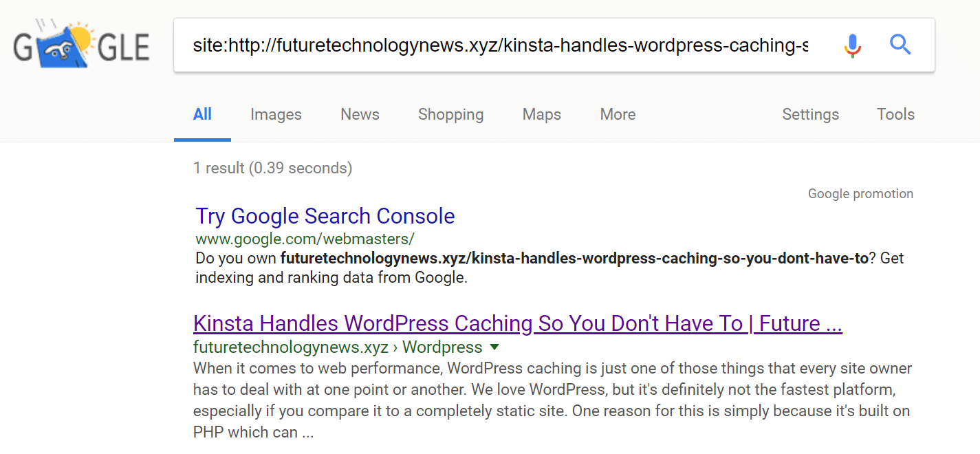Image resolution: width=980 pixels, height=454 pixels.
Task: Place cursor in the search query field
Action: point(481,45)
